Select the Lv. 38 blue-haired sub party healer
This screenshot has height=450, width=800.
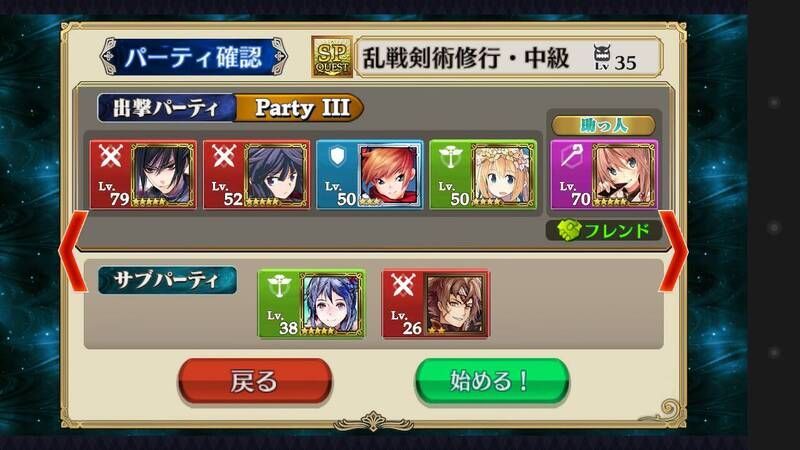tap(311, 304)
